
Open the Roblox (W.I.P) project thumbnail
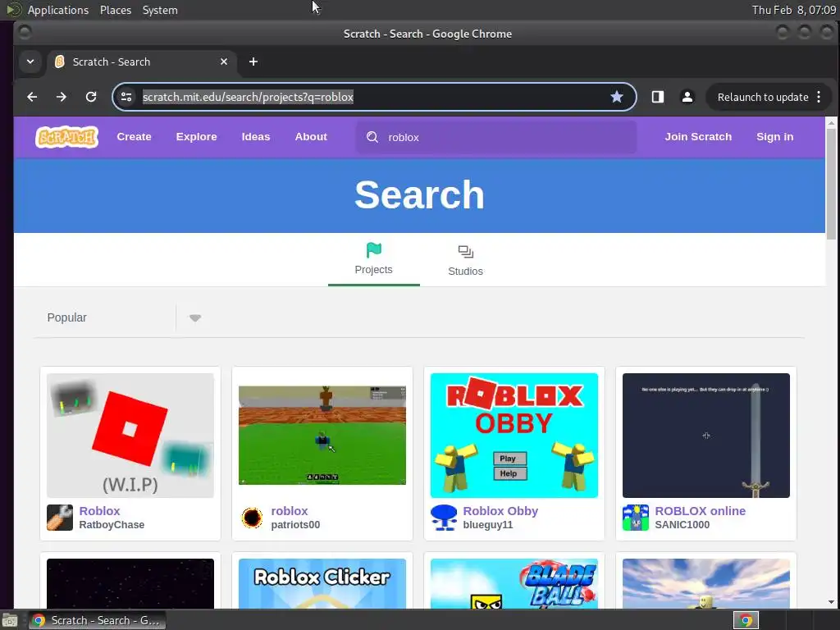pos(130,436)
